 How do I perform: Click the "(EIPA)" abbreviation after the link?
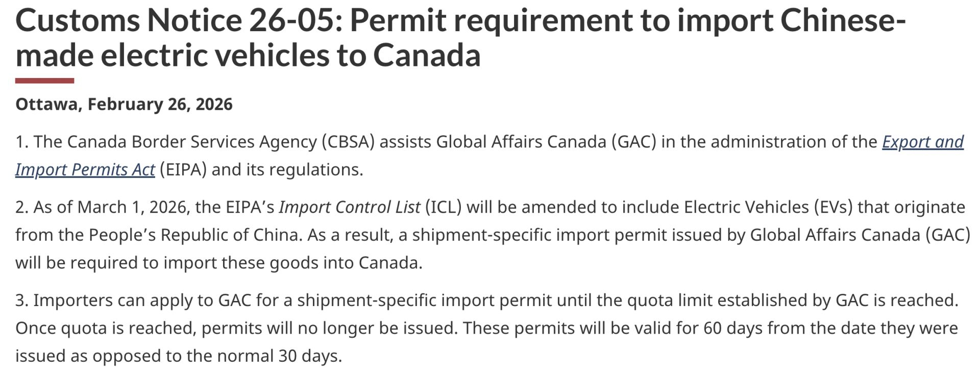tap(183, 169)
